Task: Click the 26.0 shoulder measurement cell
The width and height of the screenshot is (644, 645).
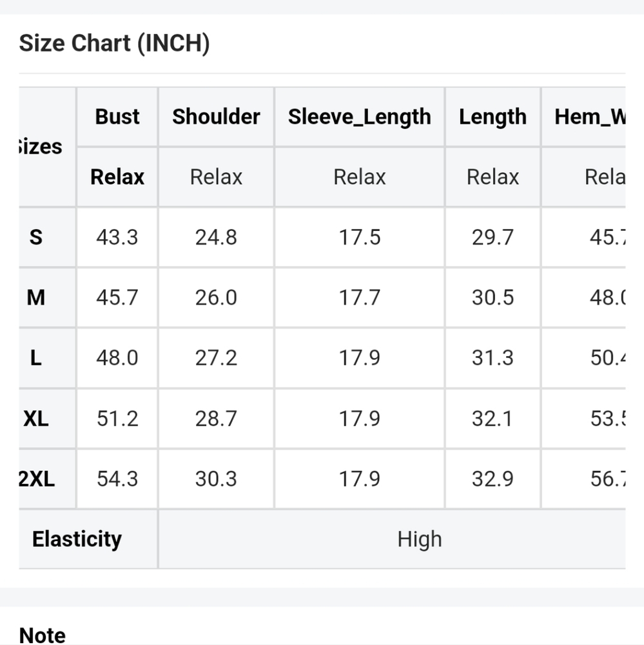Action: pos(217,297)
